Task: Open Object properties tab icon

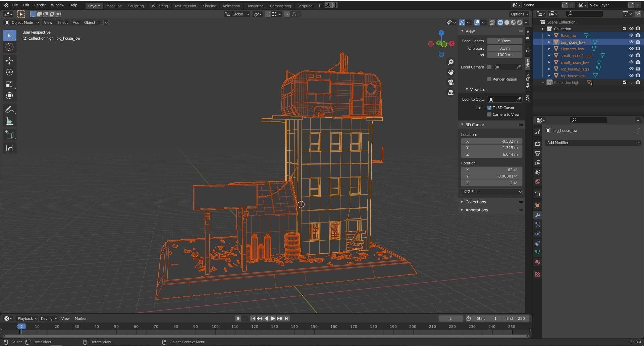Action: click(538, 206)
